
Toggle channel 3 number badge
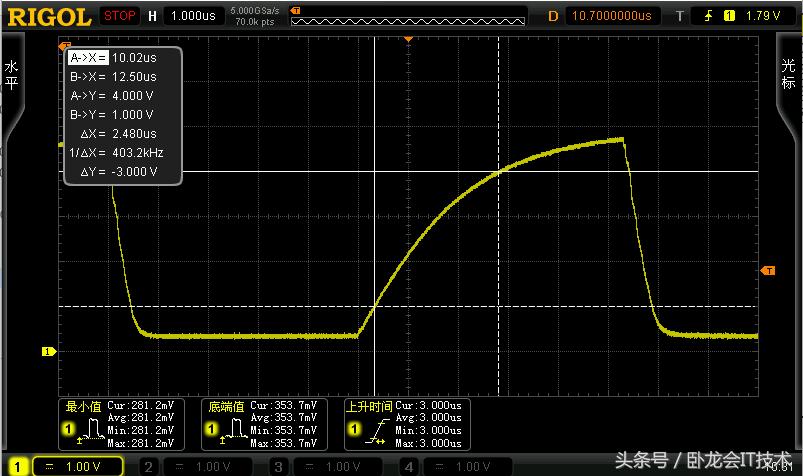coord(278,467)
